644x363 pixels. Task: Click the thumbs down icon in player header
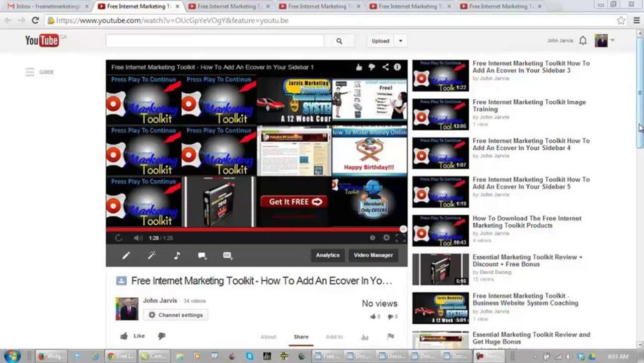(x=372, y=67)
